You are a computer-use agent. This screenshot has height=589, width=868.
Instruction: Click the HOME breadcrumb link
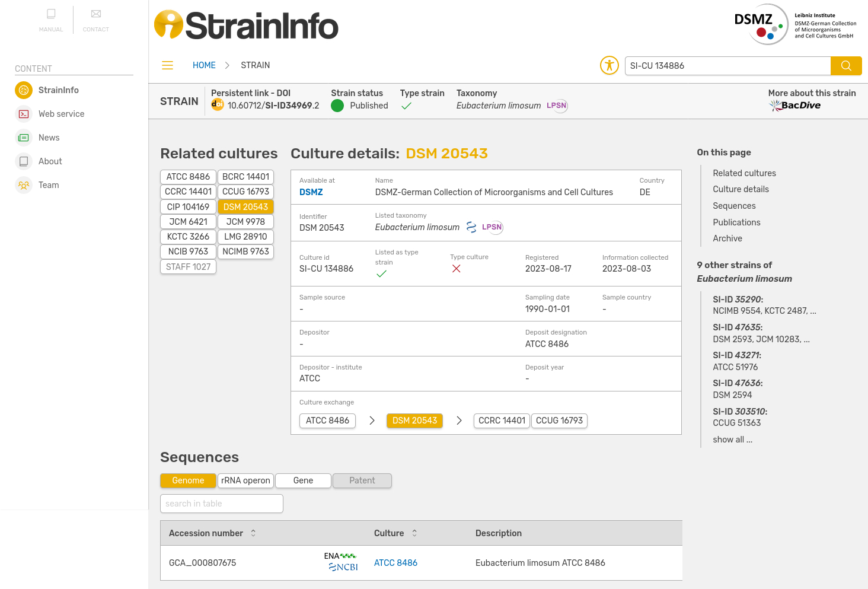[x=204, y=65]
